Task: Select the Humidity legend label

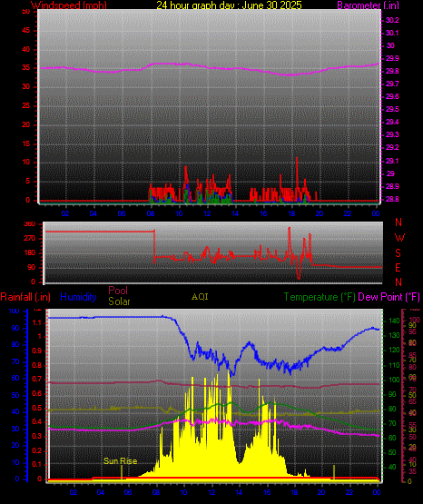Action: [78, 297]
